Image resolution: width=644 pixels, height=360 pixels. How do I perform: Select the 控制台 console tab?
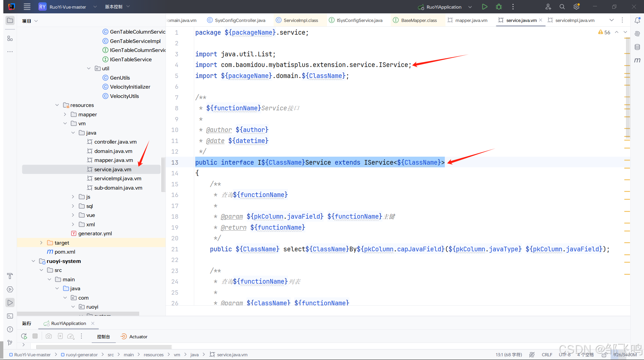click(x=103, y=337)
